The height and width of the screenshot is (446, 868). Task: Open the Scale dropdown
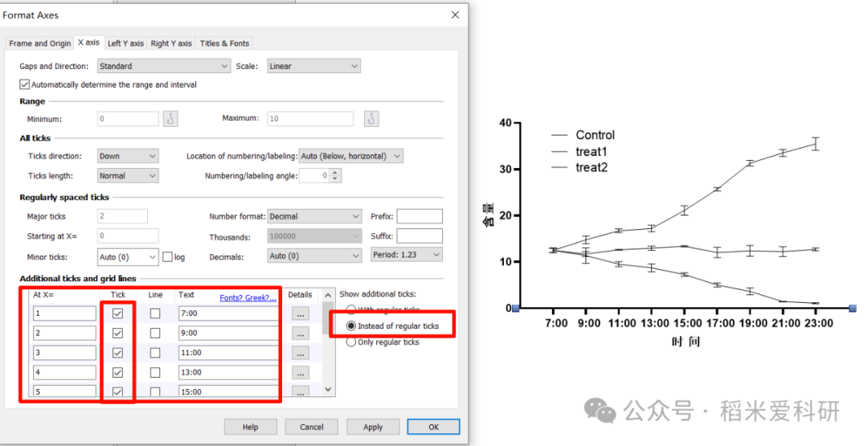(314, 66)
